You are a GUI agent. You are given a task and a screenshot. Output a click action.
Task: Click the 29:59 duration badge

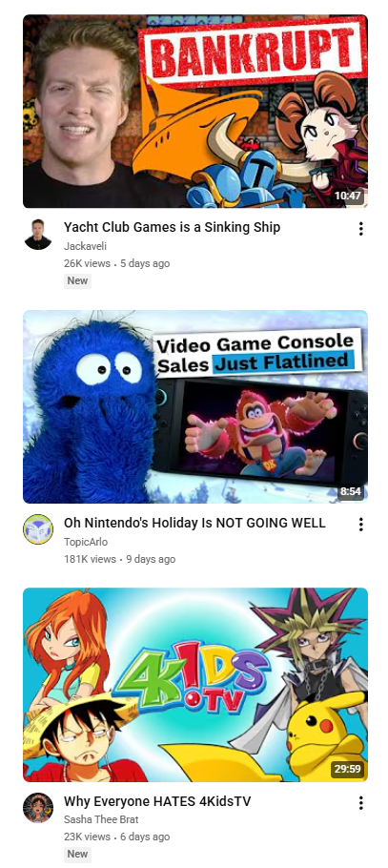tap(348, 770)
